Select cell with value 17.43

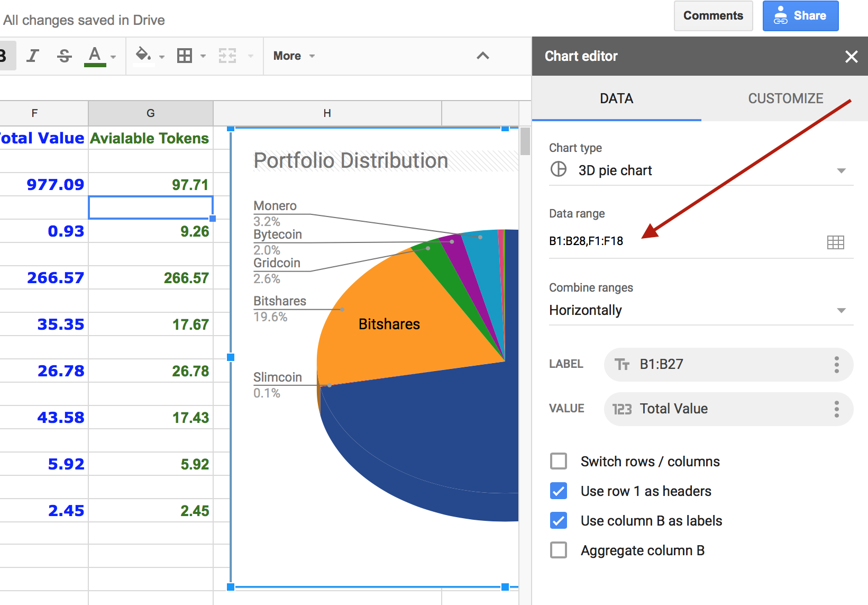pyautogui.click(x=151, y=417)
